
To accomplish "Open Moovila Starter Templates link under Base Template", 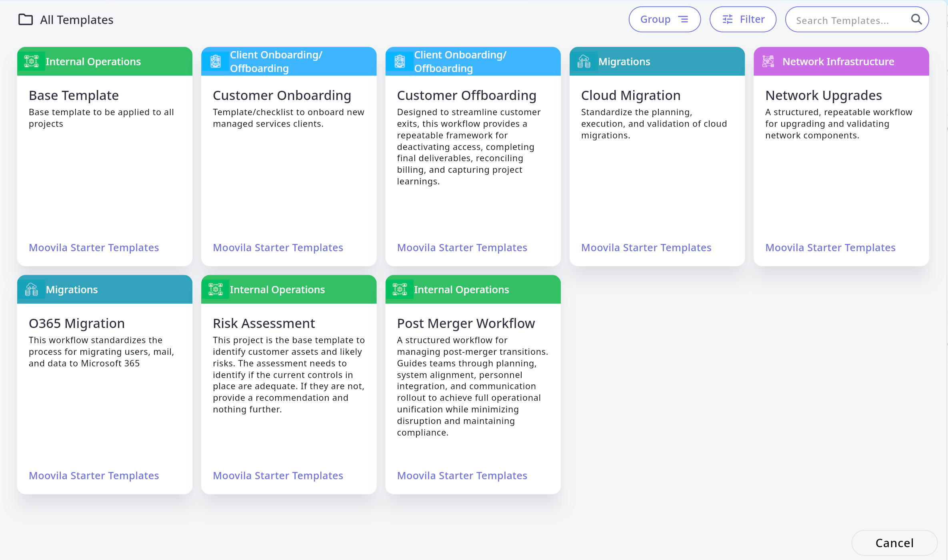I will [94, 248].
